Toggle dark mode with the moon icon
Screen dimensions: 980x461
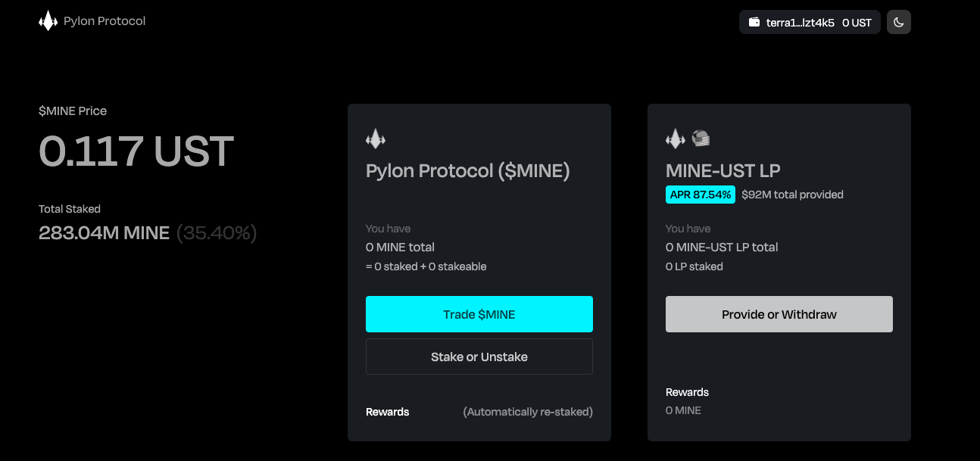898,22
